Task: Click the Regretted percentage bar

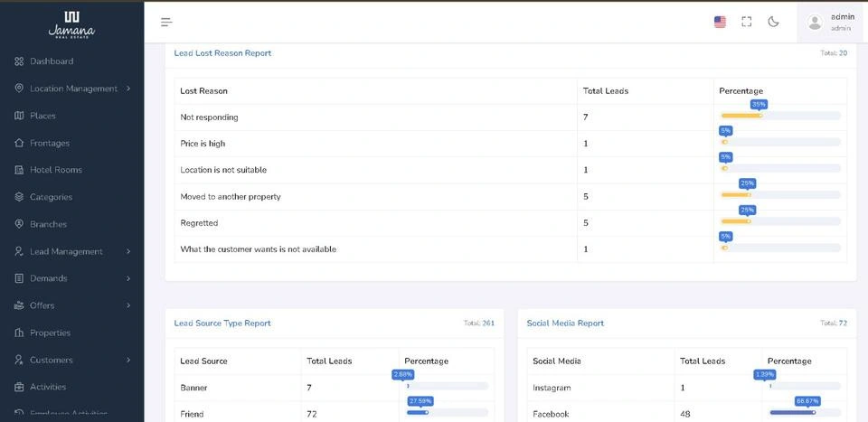Action: (x=780, y=221)
